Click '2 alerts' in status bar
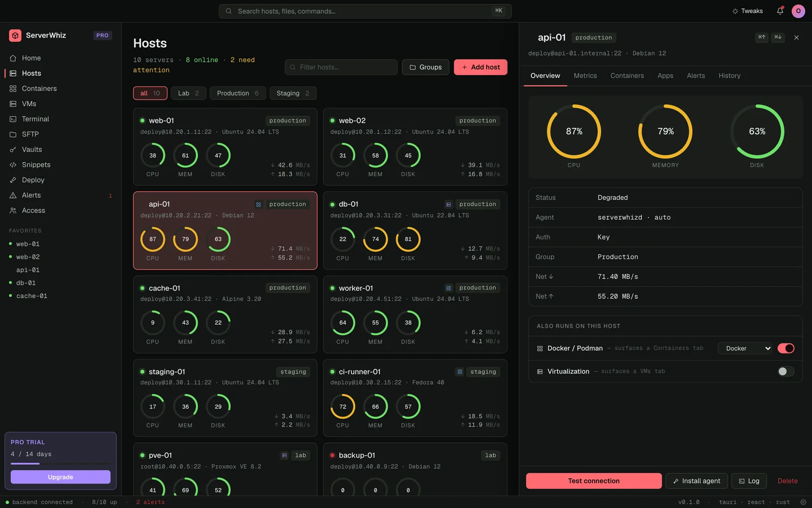812x508 pixels. (x=150, y=502)
